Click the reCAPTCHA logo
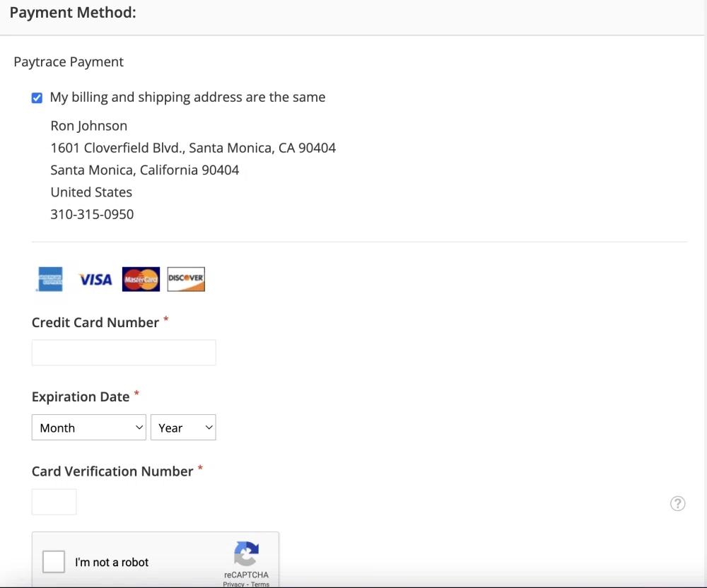 [x=246, y=554]
